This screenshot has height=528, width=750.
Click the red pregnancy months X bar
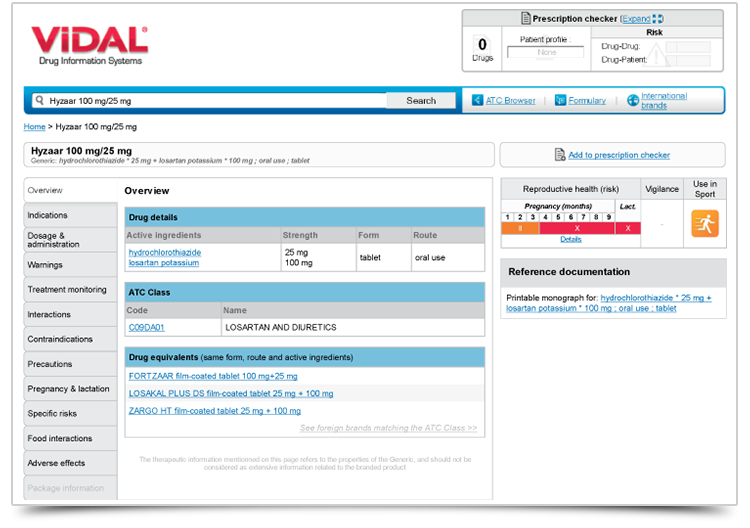(x=577, y=228)
